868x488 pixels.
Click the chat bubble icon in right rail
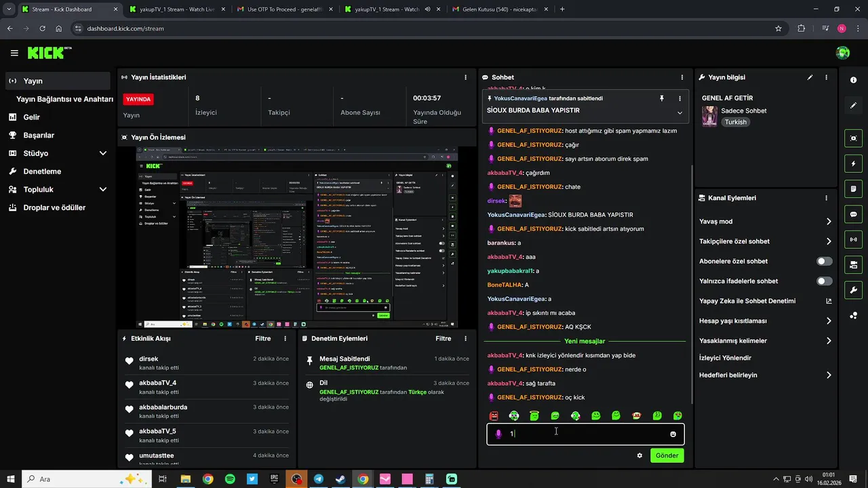853,214
